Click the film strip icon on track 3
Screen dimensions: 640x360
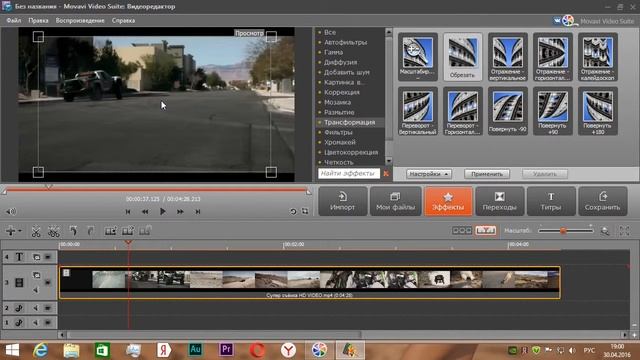19,282
